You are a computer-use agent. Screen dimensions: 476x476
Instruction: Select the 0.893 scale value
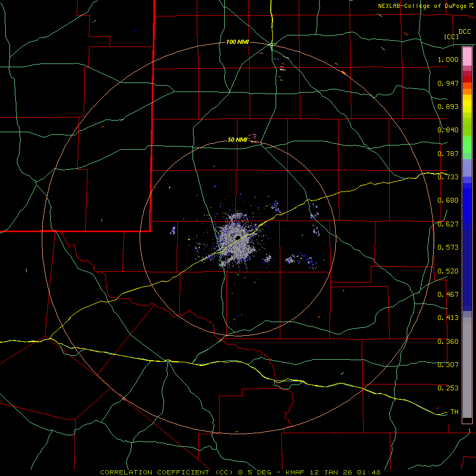[x=448, y=106]
